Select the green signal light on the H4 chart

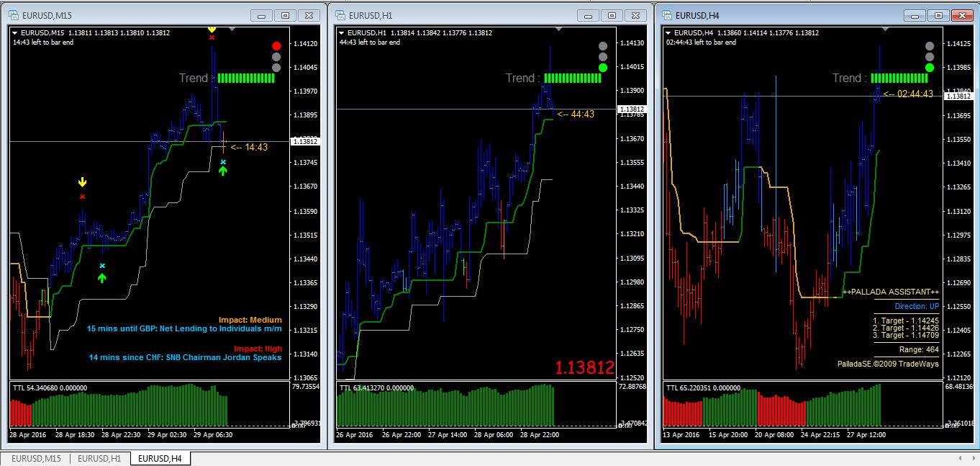coord(930,68)
